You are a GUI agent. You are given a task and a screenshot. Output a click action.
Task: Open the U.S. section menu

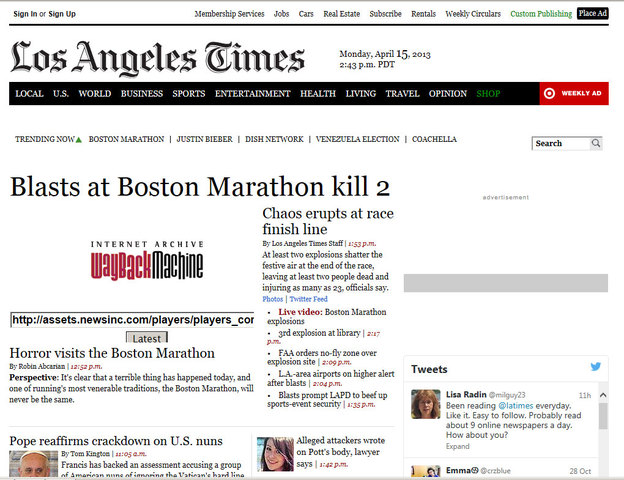pyautogui.click(x=61, y=94)
